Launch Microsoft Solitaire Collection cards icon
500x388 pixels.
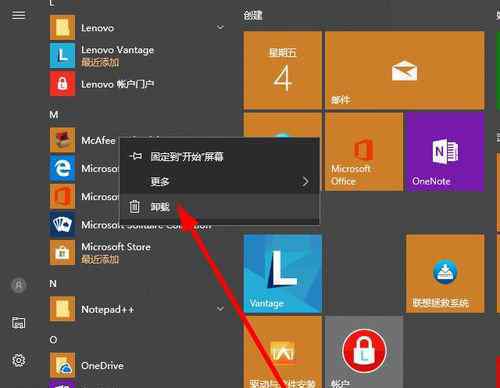point(62,224)
